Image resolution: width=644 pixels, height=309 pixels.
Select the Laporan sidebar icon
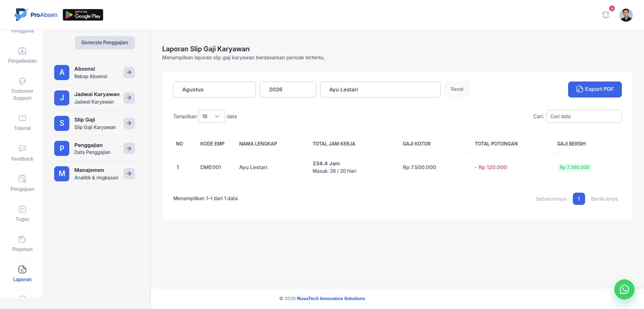[x=22, y=269]
